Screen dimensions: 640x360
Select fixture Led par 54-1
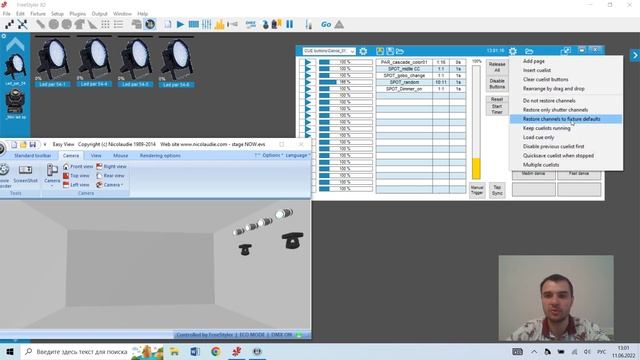pyautogui.click(x=53, y=61)
